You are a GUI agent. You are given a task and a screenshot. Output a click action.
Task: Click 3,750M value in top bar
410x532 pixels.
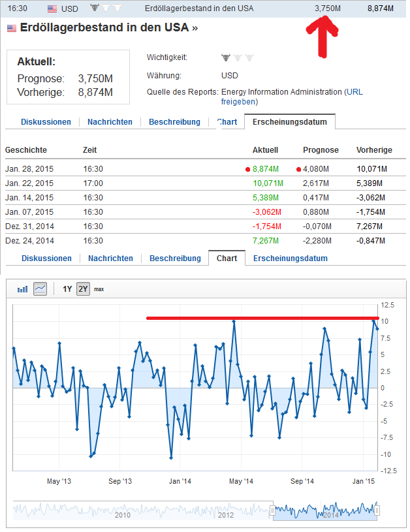[328, 8]
